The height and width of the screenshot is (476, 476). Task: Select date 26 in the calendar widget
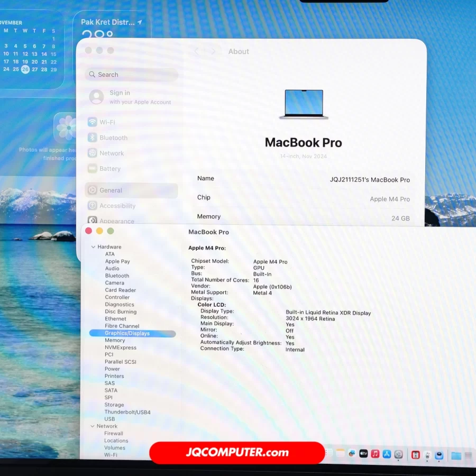click(x=25, y=69)
